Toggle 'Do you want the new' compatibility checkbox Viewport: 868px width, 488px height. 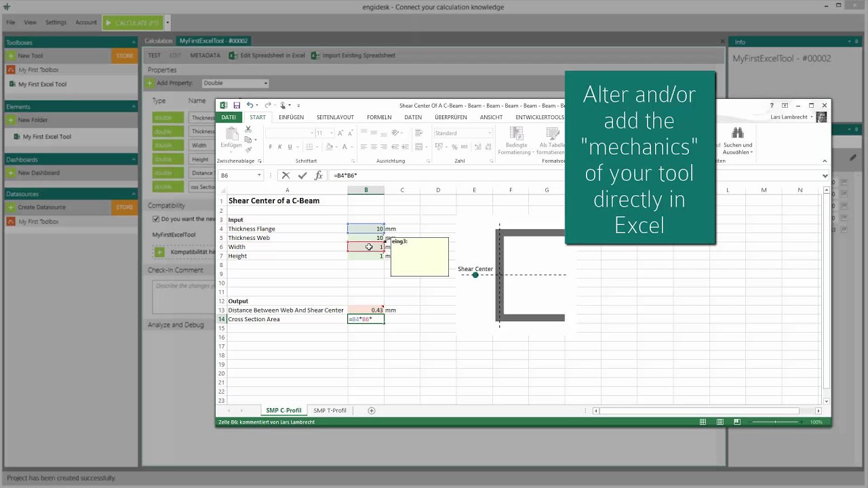tap(156, 219)
